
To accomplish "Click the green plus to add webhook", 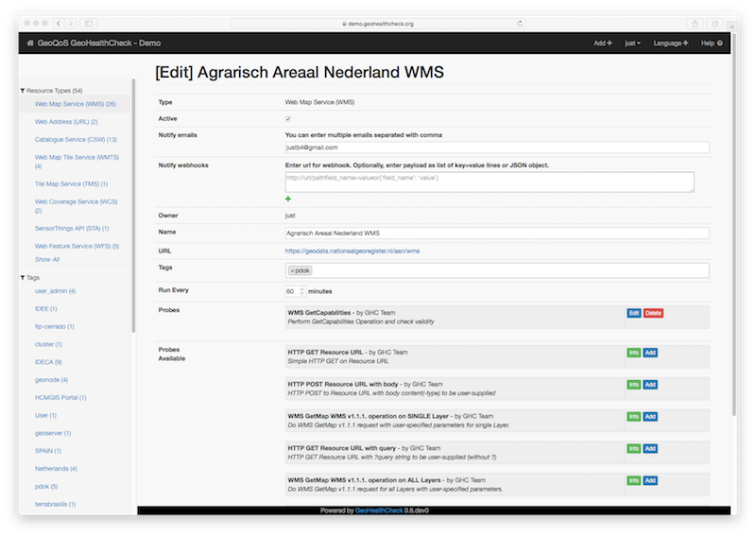I will [x=288, y=199].
